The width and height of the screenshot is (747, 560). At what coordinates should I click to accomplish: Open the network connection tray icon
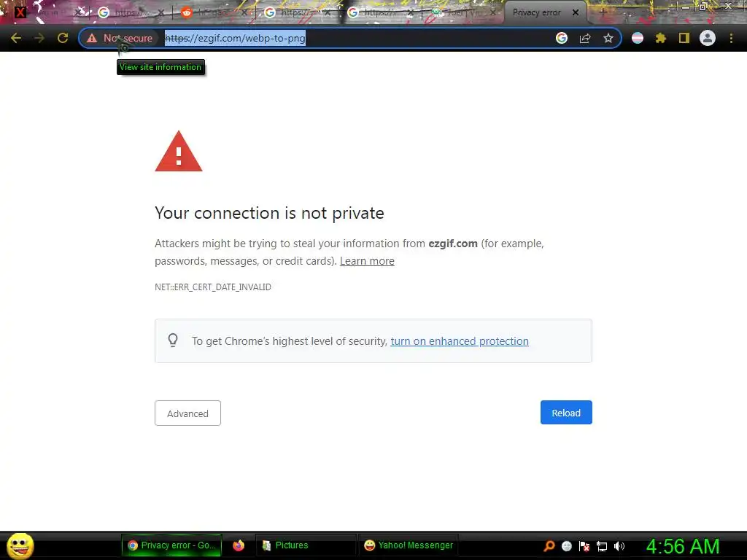coord(602,547)
